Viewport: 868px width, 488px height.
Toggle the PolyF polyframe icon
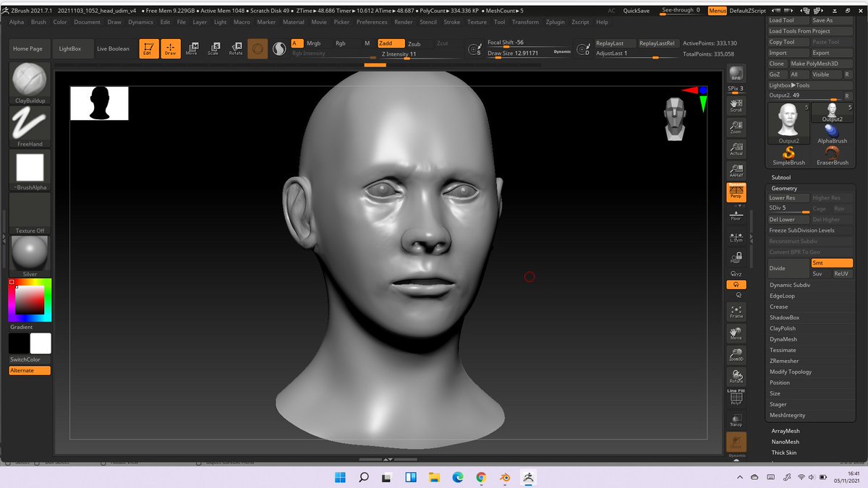tap(736, 398)
